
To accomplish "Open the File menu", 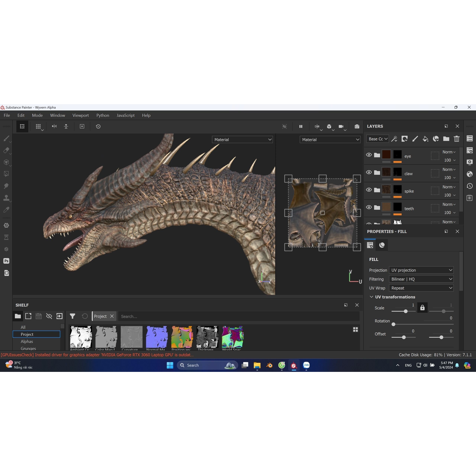I will [7, 115].
